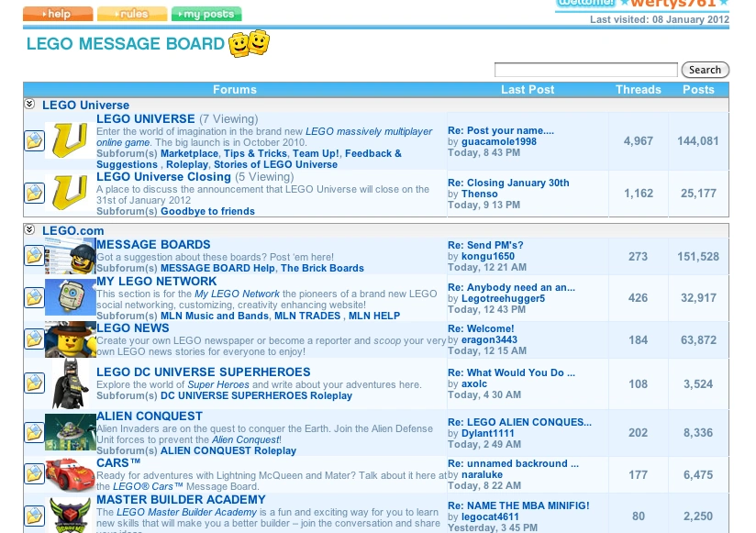Screen dimensions: 756x533
Task: Open ALIEN CONQUEST Roleplay subforum
Action: [x=228, y=450]
